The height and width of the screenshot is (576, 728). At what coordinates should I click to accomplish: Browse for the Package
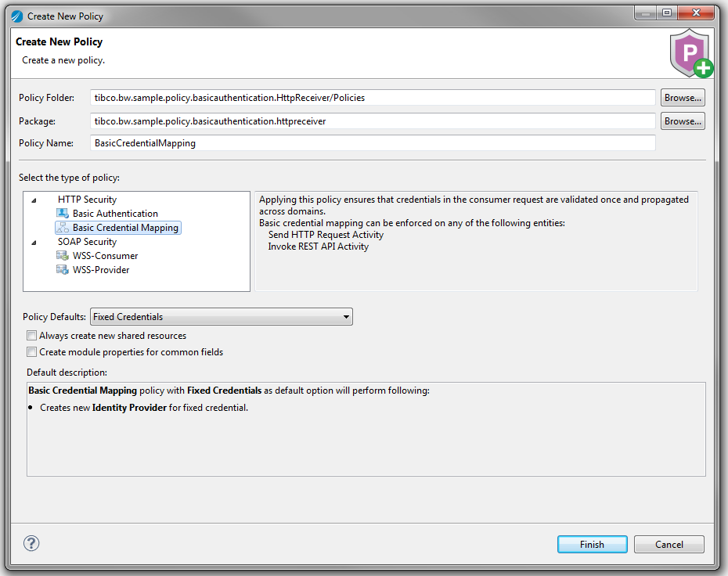click(x=683, y=121)
